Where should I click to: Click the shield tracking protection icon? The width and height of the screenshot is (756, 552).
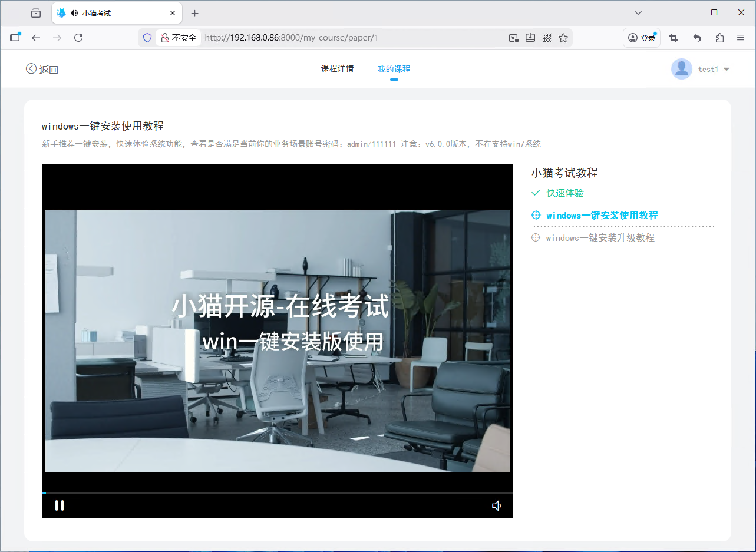148,38
